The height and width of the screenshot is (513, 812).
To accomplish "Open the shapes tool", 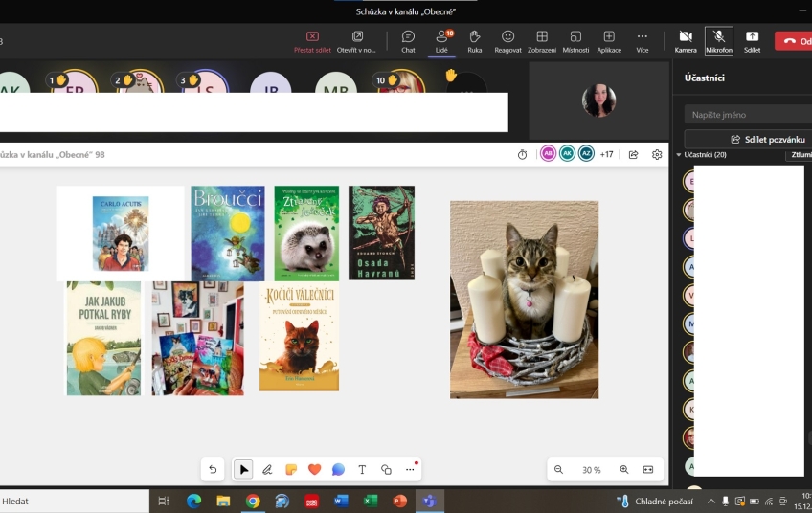I will coord(386,470).
